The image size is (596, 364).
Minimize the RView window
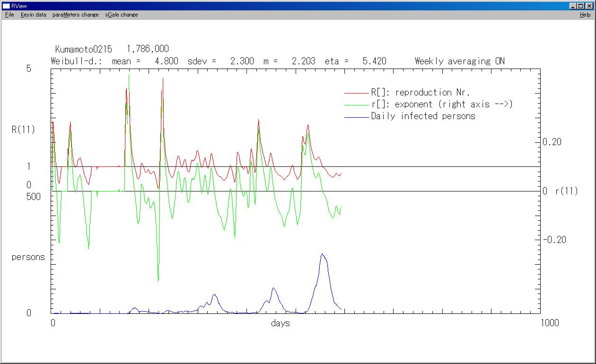[573, 6]
